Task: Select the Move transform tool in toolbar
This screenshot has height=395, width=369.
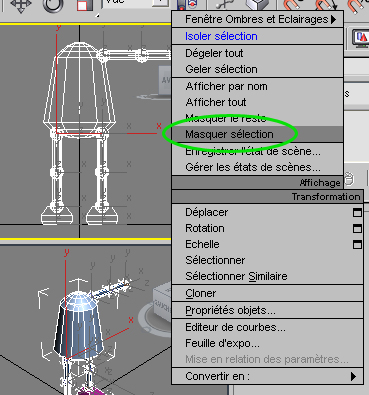Action: [x=21, y=5]
